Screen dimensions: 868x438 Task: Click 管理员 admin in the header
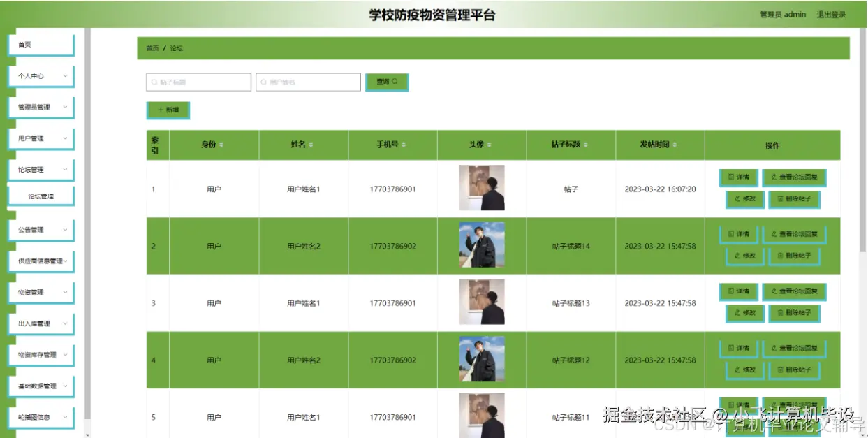783,15
